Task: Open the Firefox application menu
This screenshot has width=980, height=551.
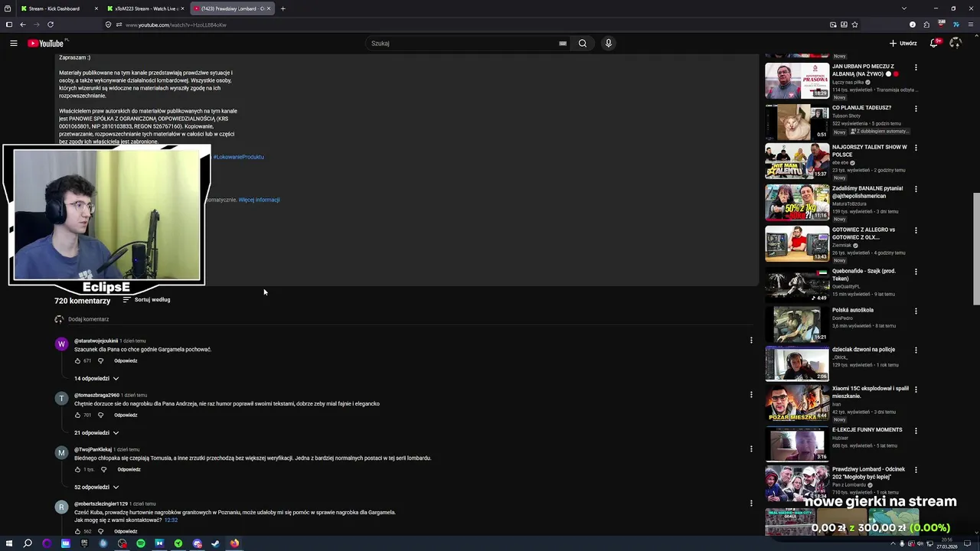Action: point(970,24)
